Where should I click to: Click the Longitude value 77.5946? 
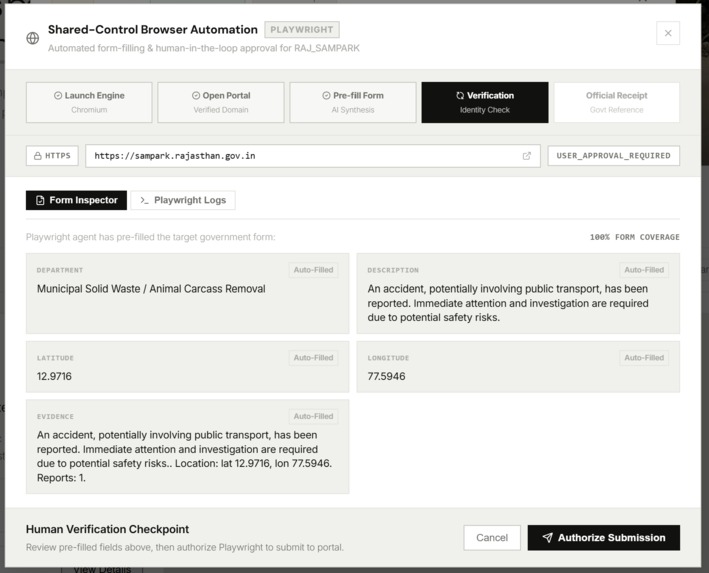pos(386,376)
